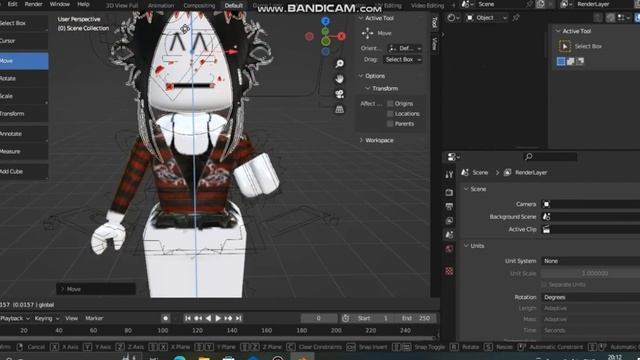Screen dimensions: 640x360
Task: Open the Playback dropdown in timeline
Action: [x=15, y=318]
